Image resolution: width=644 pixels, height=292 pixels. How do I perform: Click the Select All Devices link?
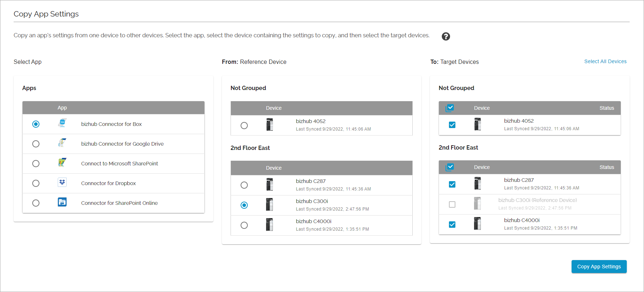point(605,61)
